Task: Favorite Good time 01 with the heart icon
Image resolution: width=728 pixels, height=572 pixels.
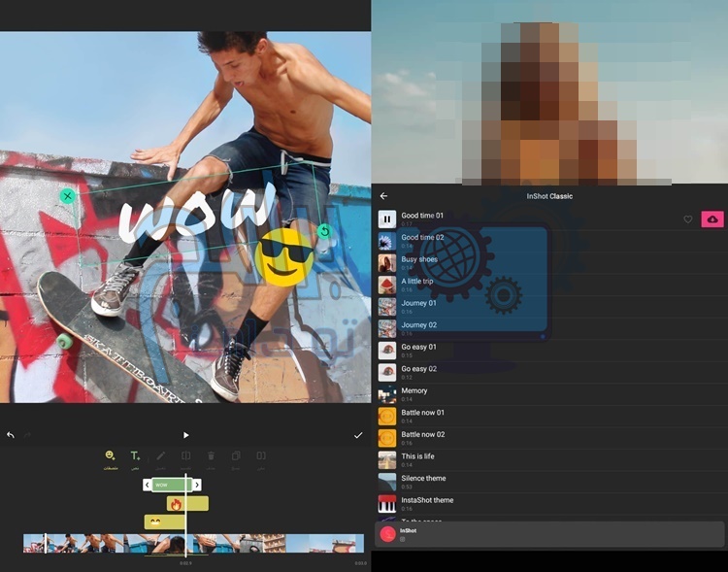Action: pos(688,219)
